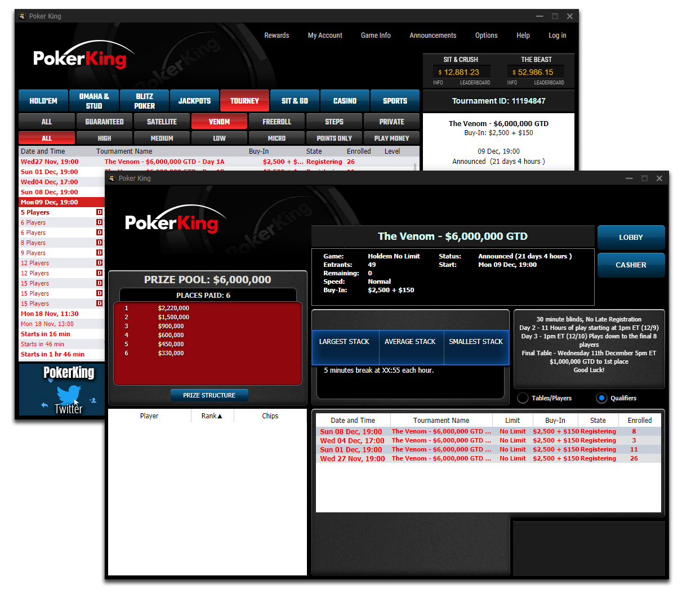Select the Tables/Players radio button
Screen dimensions: 700x594
pyautogui.click(x=523, y=398)
